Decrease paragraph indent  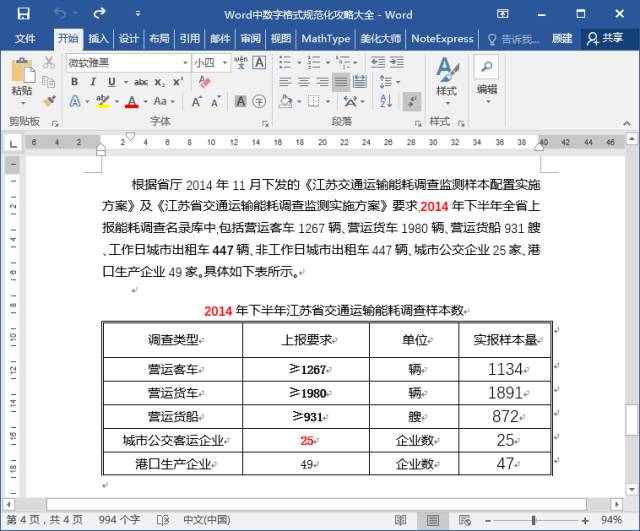coord(378,62)
